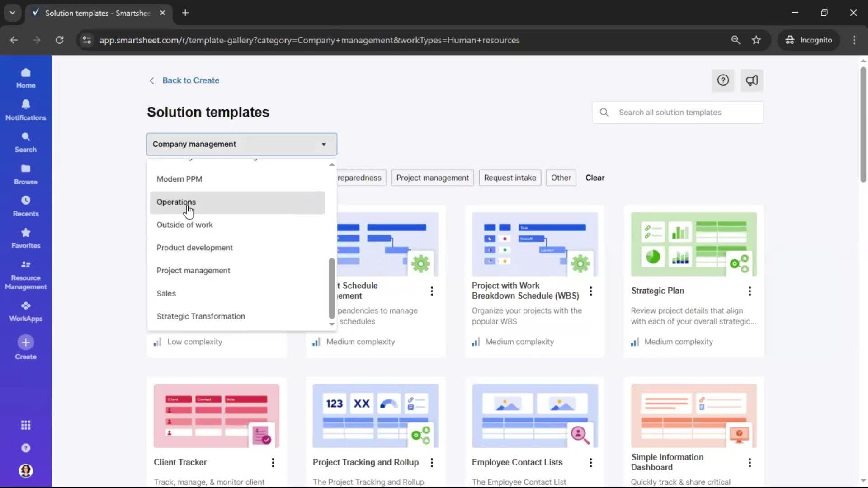
Task: Click the Search all solution templates field
Action: point(678,112)
